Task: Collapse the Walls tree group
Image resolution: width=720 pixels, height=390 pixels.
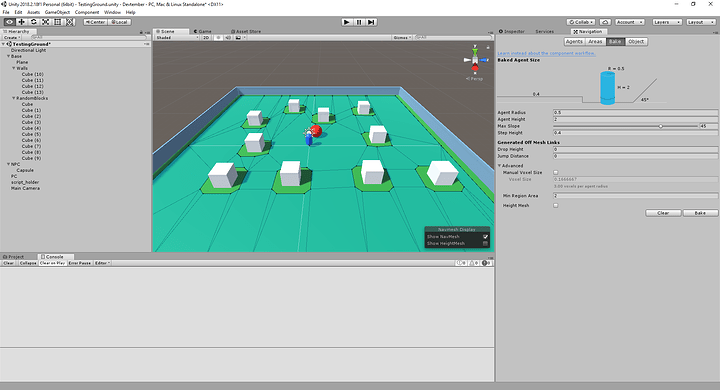Action: point(14,68)
